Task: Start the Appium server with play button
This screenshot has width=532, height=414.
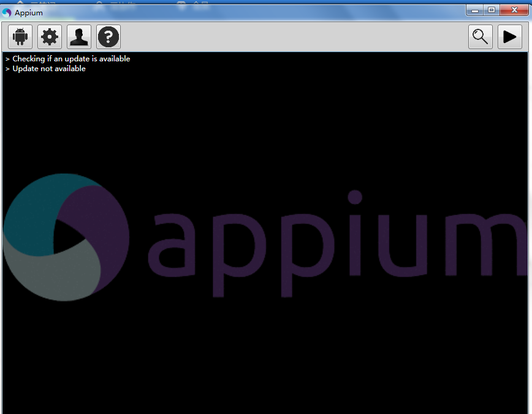Action: (509, 37)
